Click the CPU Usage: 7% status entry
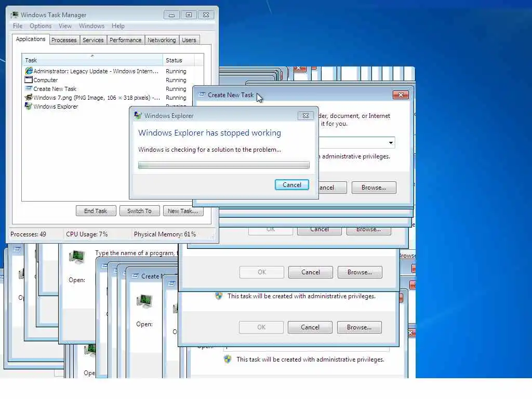The height and width of the screenshot is (399, 532). coord(87,234)
